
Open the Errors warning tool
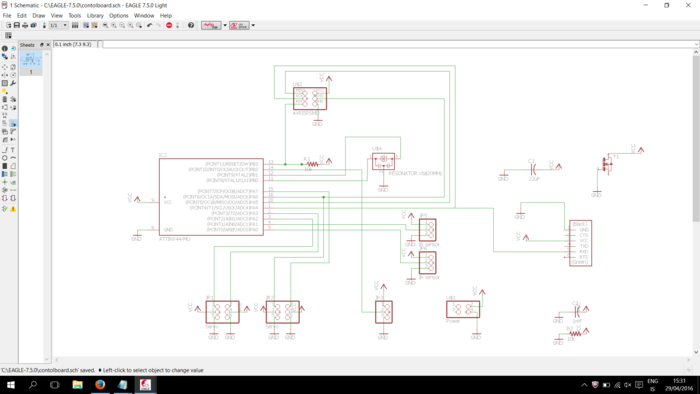[x=13, y=208]
